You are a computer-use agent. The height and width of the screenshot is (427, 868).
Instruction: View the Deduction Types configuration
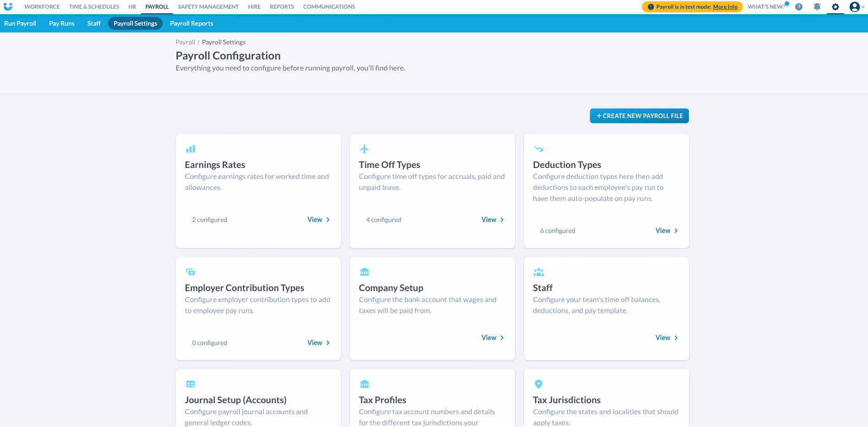tap(666, 231)
